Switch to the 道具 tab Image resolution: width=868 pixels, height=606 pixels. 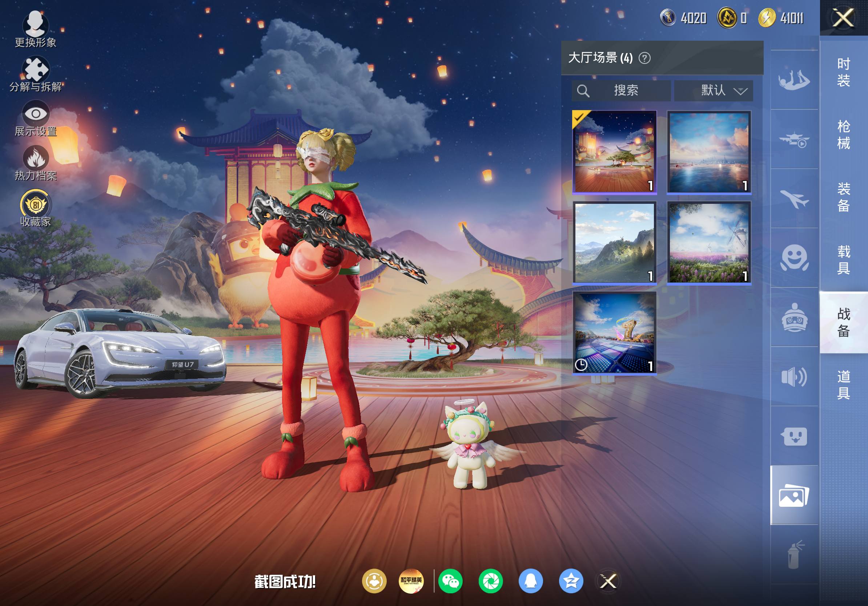tap(843, 385)
